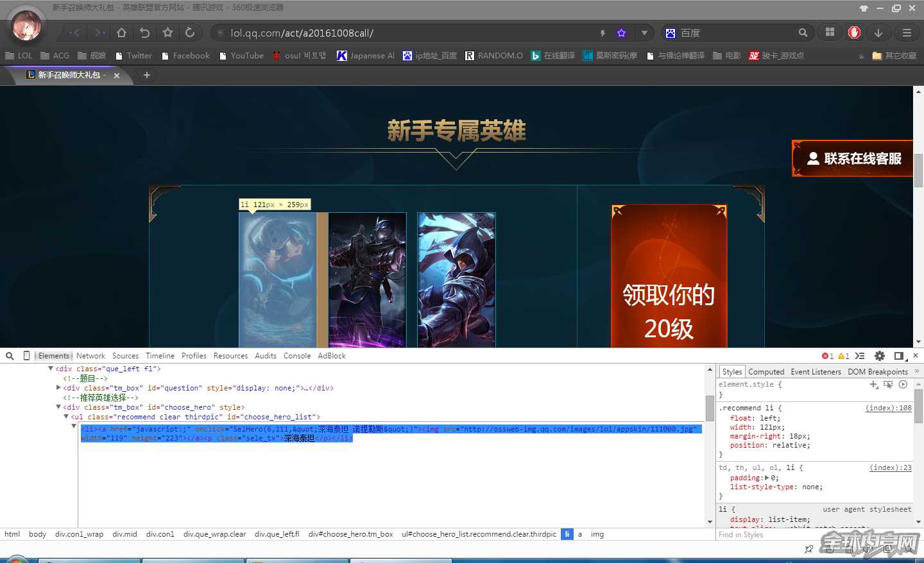
Task: Collapse the choose_hero_list ul node
Action: [x=65, y=417]
